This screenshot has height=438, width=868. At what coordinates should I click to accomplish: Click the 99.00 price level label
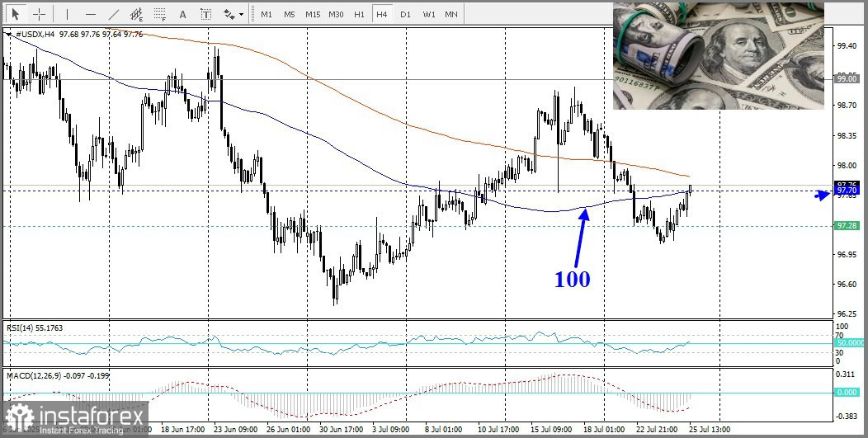[847, 79]
